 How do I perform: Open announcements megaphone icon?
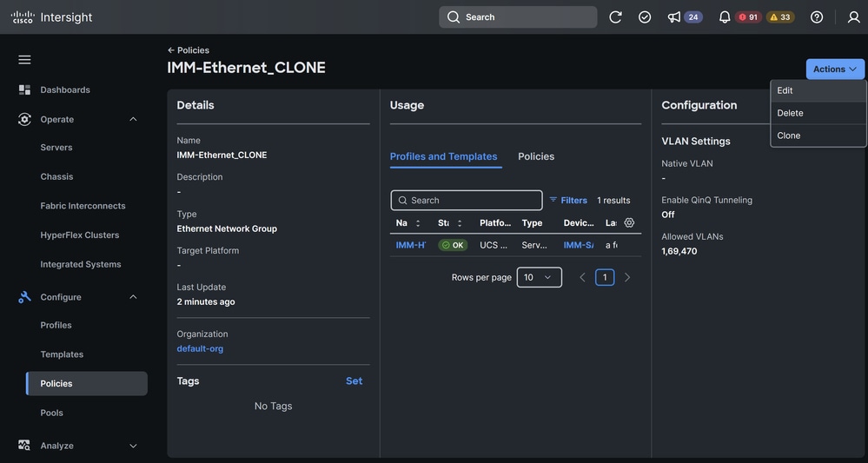673,17
